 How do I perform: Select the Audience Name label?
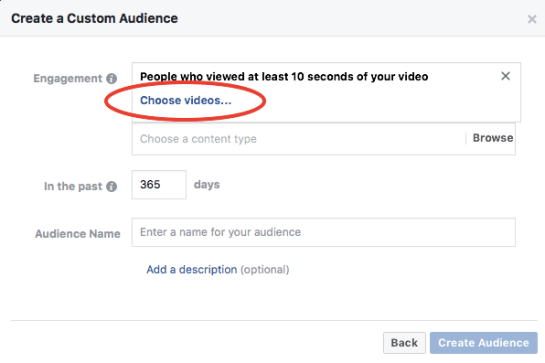pos(78,234)
